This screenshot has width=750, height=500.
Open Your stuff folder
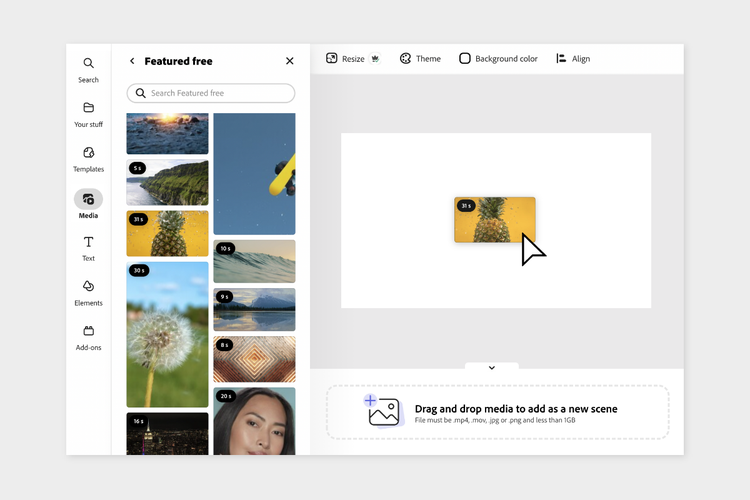(x=88, y=115)
